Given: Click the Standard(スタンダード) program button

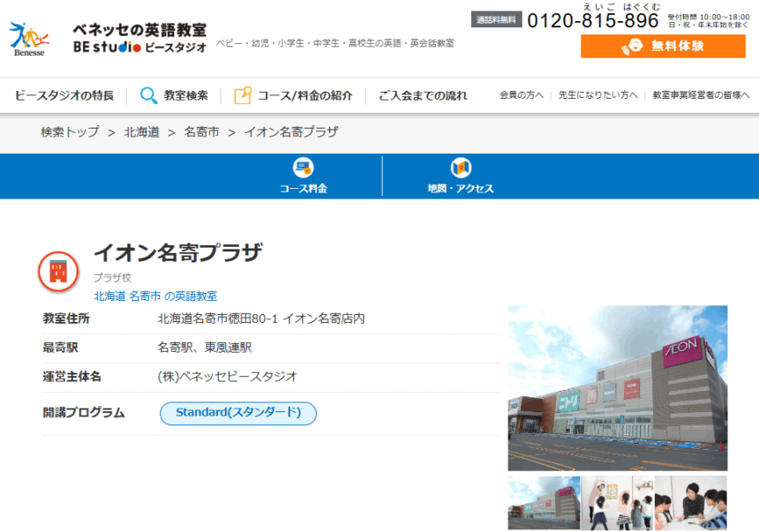Looking at the screenshot, I should point(238,414).
